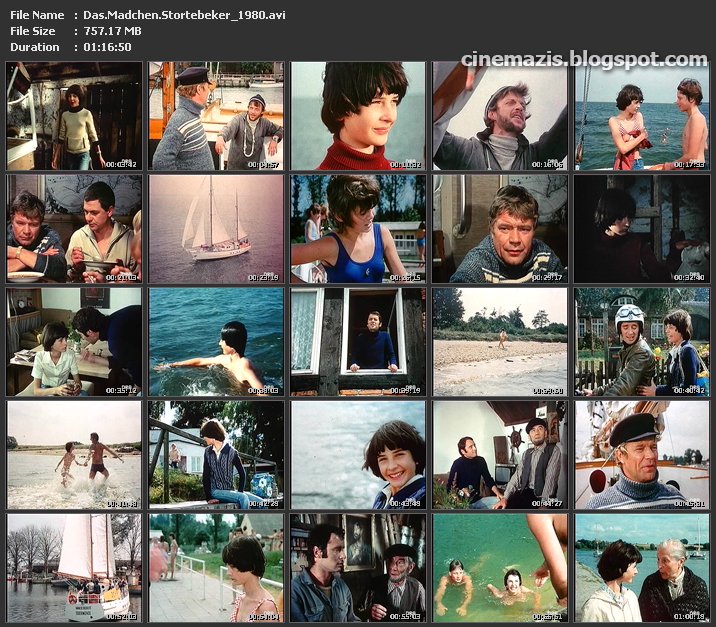Select frame of girl walking along paved promenade
Screen dimensions: 716x627
click(x=216, y=568)
